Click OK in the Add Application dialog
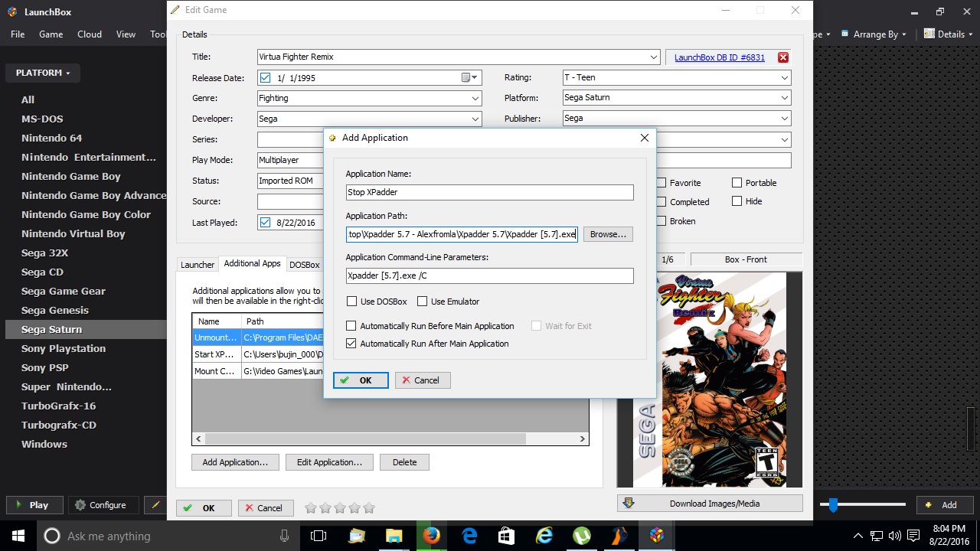Viewport: 980px width, 551px height. tap(361, 380)
